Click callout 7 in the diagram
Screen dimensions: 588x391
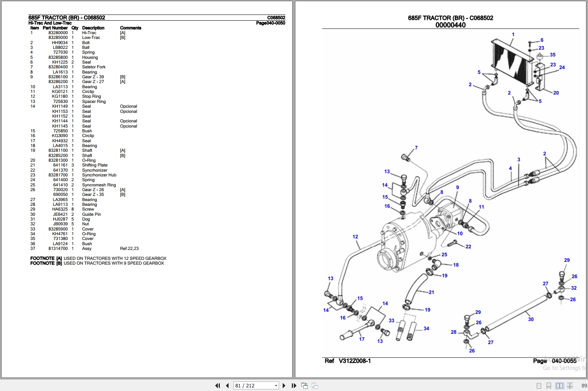[416, 148]
